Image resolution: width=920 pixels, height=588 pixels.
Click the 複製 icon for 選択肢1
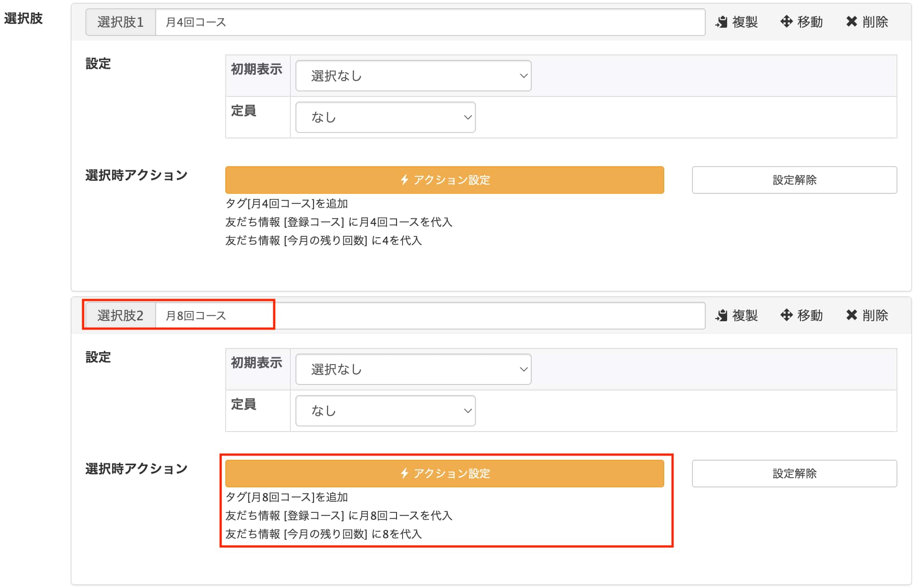tap(722, 22)
